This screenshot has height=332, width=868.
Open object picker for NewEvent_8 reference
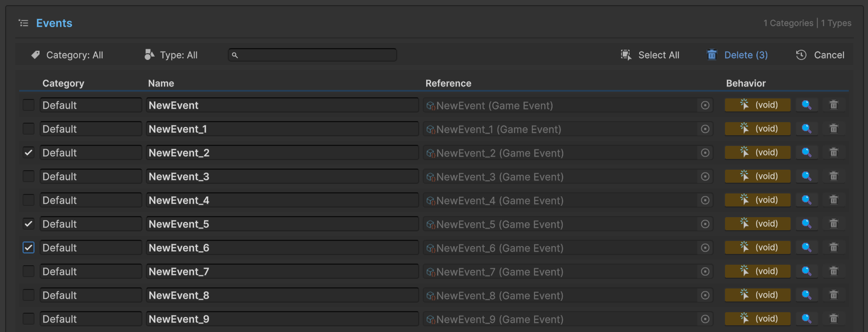(x=705, y=295)
